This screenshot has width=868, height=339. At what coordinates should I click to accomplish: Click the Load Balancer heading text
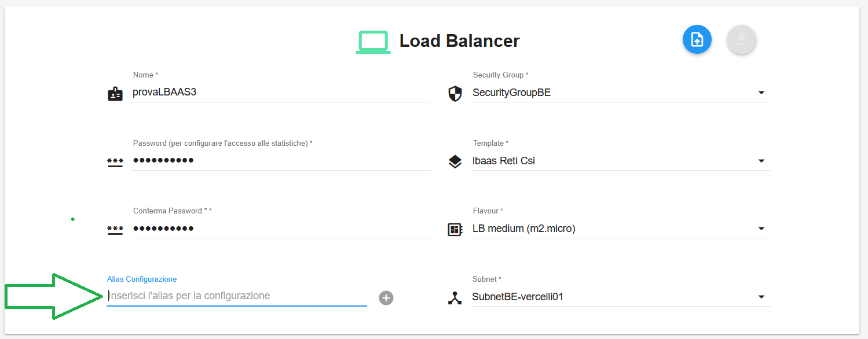point(460,41)
